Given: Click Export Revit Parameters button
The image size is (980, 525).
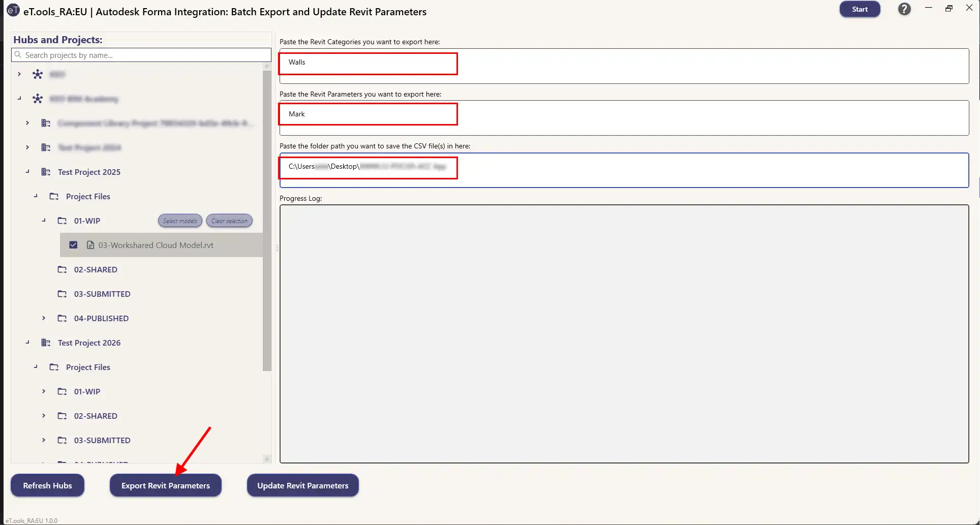Looking at the screenshot, I should (x=166, y=485).
